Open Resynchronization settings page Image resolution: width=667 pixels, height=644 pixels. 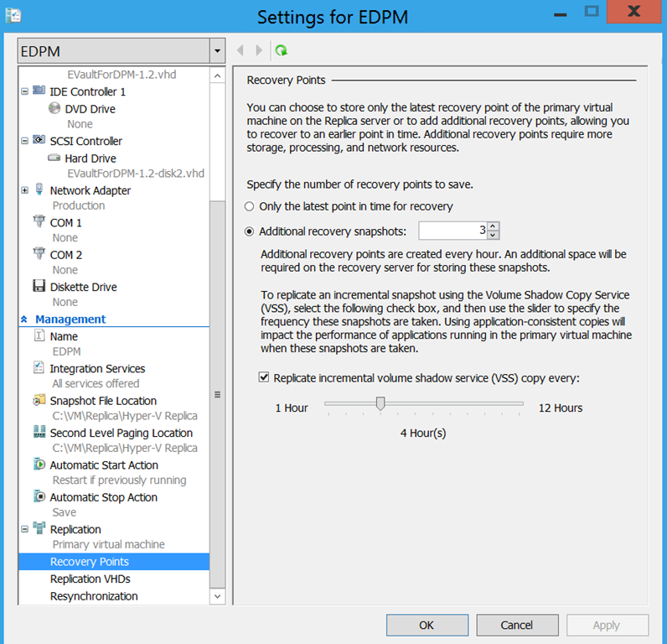[94, 596]
